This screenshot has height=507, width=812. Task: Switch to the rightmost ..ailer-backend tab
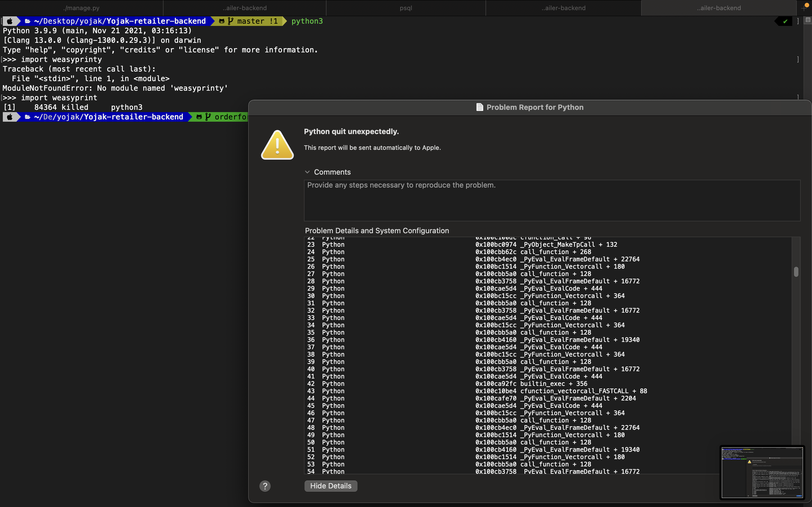click(x=718, y=8)
